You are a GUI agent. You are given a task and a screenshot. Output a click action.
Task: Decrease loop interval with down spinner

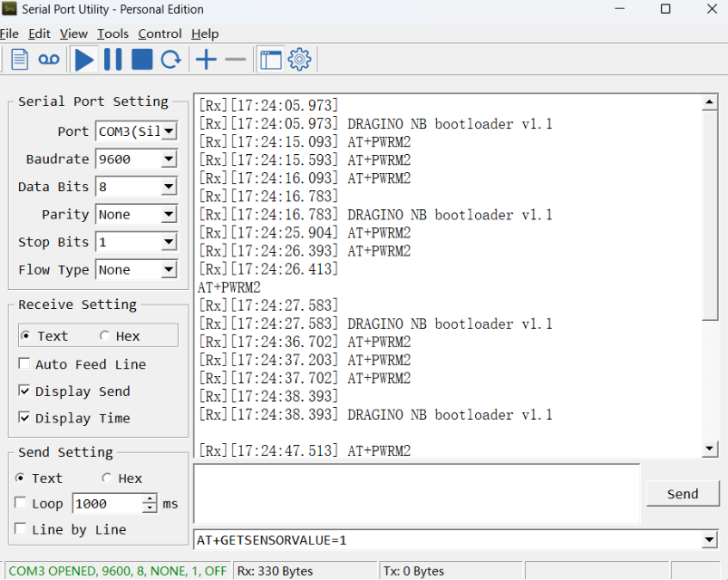[150, 508]
